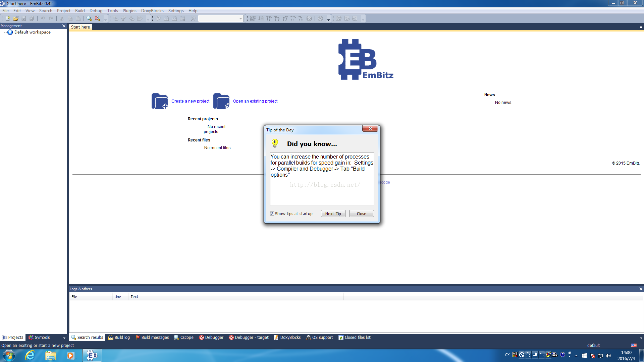Screen dimensions: 644x362
Task: Click the New file toolbar icon
Action: 8,18
